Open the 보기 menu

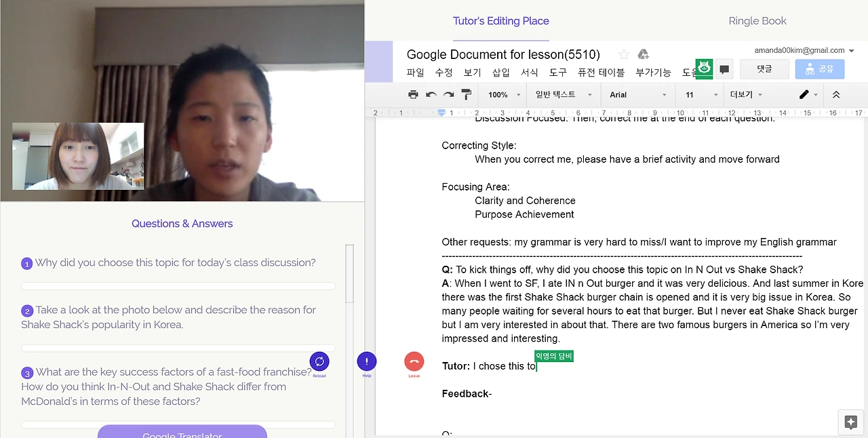coord(473,73)
